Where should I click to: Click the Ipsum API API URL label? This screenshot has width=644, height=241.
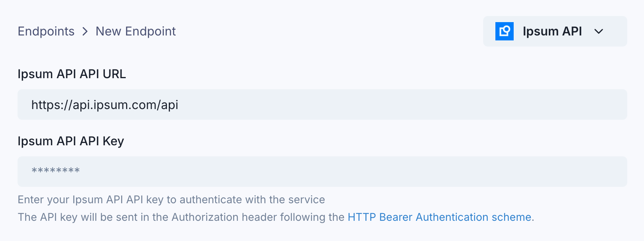pos(72,74)
